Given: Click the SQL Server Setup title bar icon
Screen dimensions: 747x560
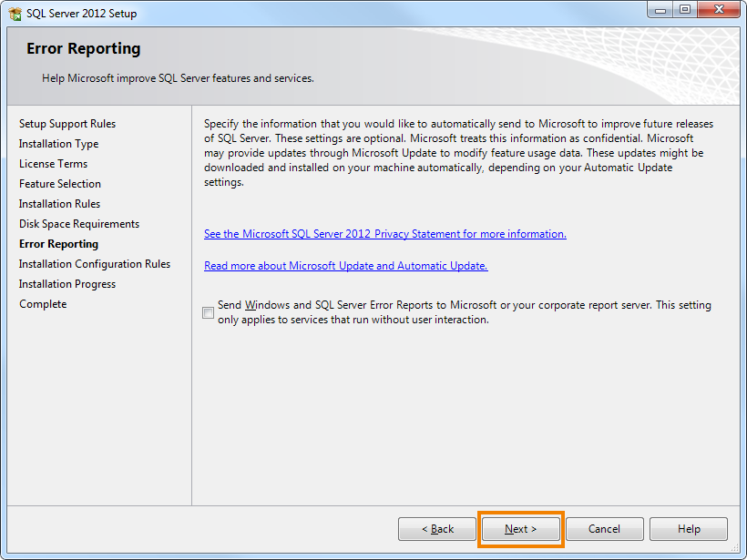Looking at the screenshot, I should pyautogui.click(x=15, y=14).
